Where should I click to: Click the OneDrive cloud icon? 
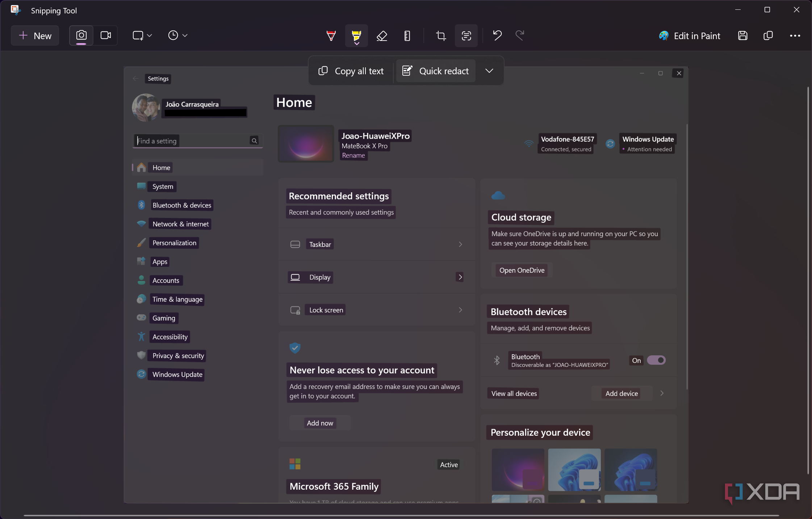(x=498, y=196)
